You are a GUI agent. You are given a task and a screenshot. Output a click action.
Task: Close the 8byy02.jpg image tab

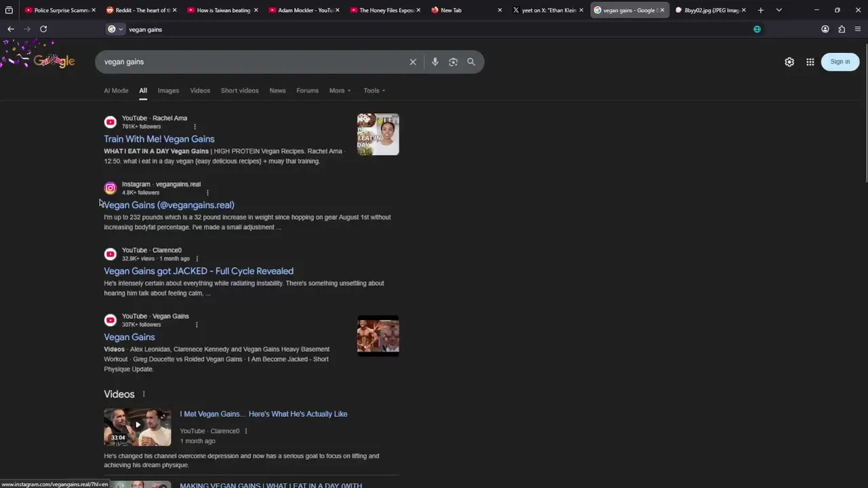pos(744,10)
